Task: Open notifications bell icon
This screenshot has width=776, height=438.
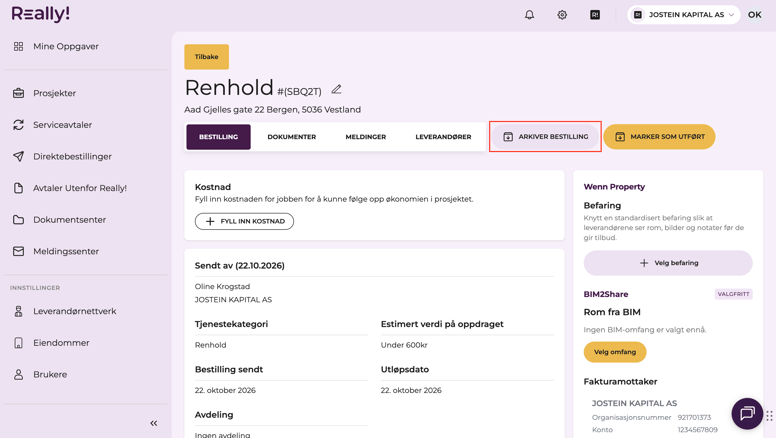Action: pyautogui.click(x=530, y=15)
